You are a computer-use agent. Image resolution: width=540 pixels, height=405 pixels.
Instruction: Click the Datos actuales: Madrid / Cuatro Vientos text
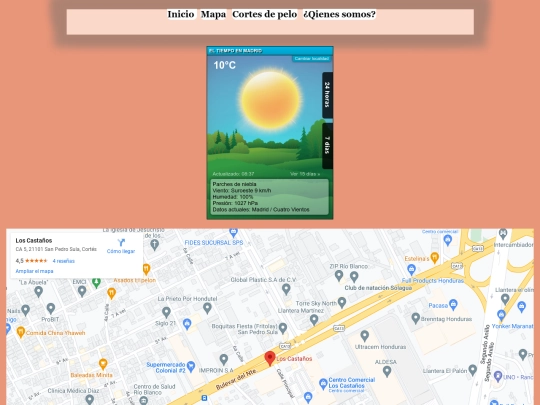tap(261, 209)
